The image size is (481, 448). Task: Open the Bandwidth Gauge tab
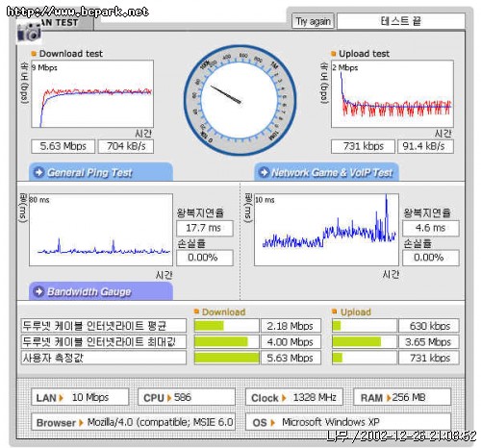point(101,291)
